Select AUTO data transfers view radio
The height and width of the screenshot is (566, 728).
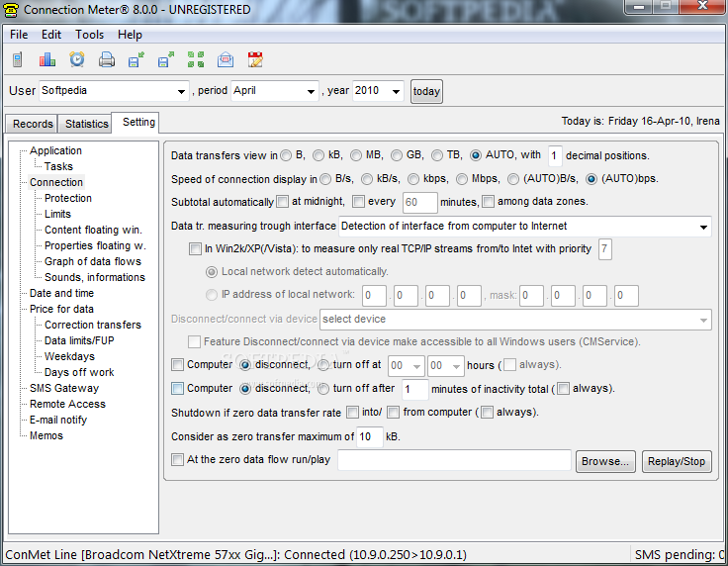click(x=476, y=155)
